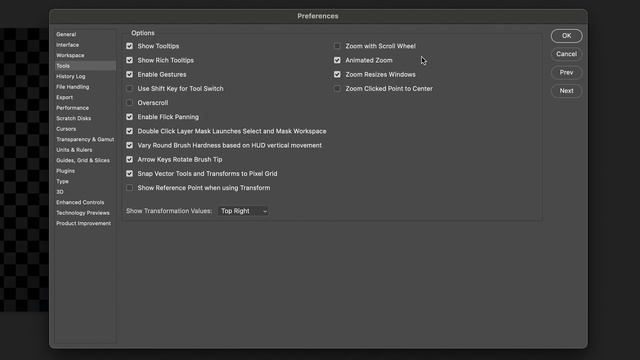Enable Zoom with Scroll Wheel
This screenshot has width=640, height=360.
click(337, 46)
